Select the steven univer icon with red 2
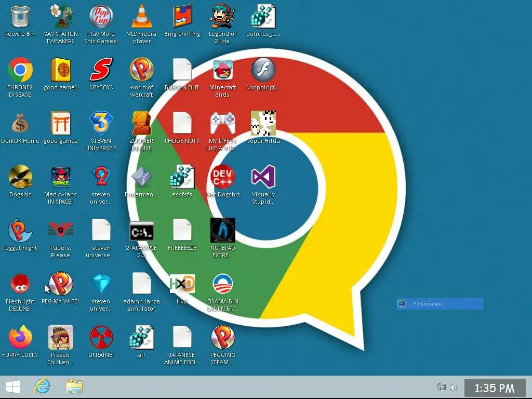The height and width of the screenshot is (399, 532). click(x=101, y=177)
